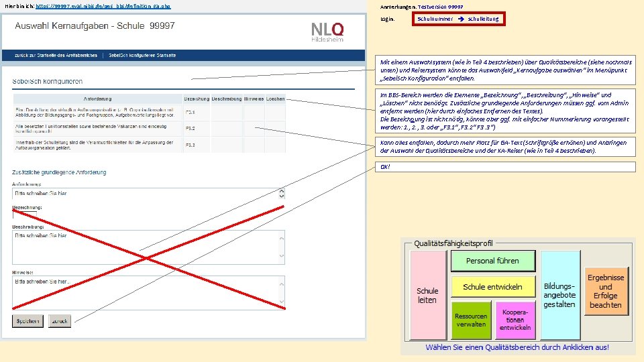Click the 'Loeschen' table column header

(275, 99)
